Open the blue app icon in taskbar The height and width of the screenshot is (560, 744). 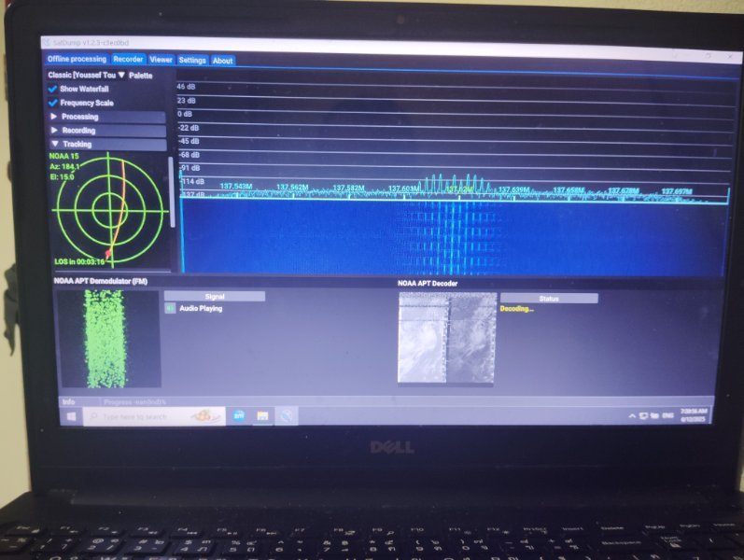(239, 416)
